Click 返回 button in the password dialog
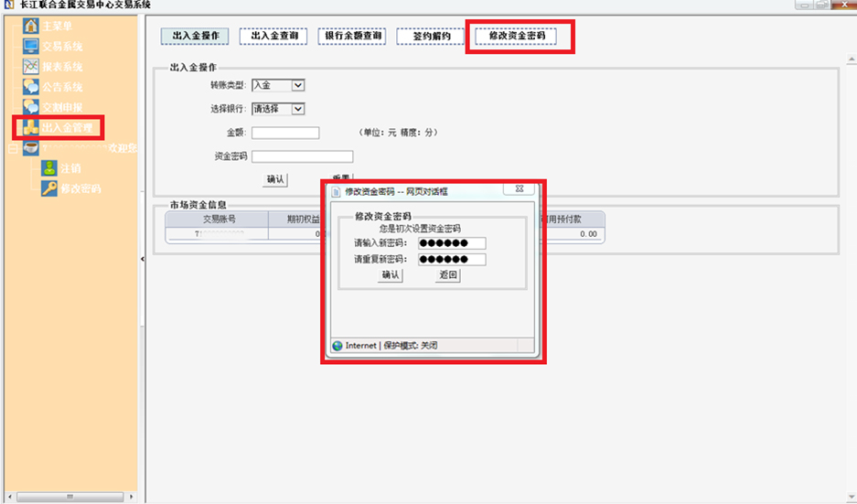 pos(447,275)
